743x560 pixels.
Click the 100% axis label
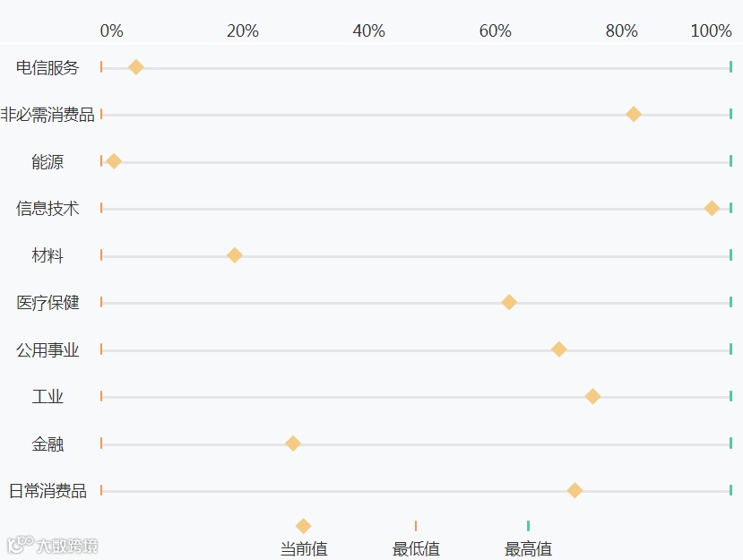pos(711,31)
